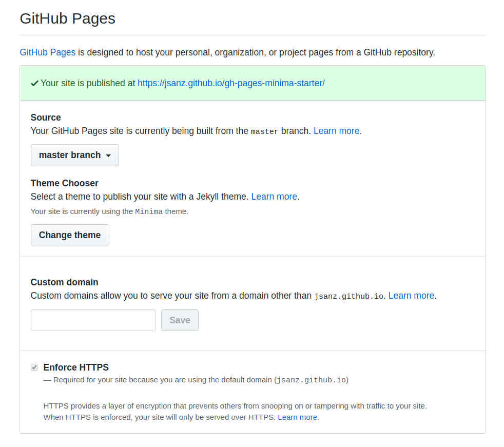Click Learn more about HTTPS enforcement
This screenshot has width=504, height=447.
pyautogui.click(x=297, y=417)
